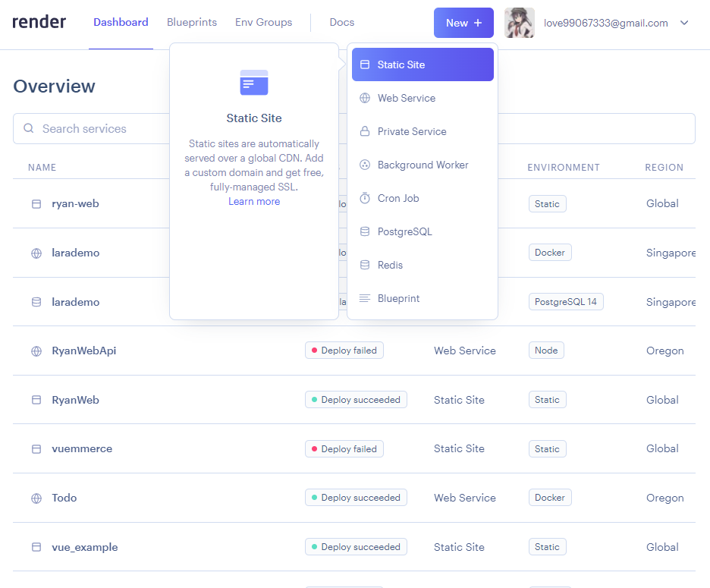The image size is (710, 588).
Task: Click the vuemmerce static site icon
Action: click(x=36, y=449)
